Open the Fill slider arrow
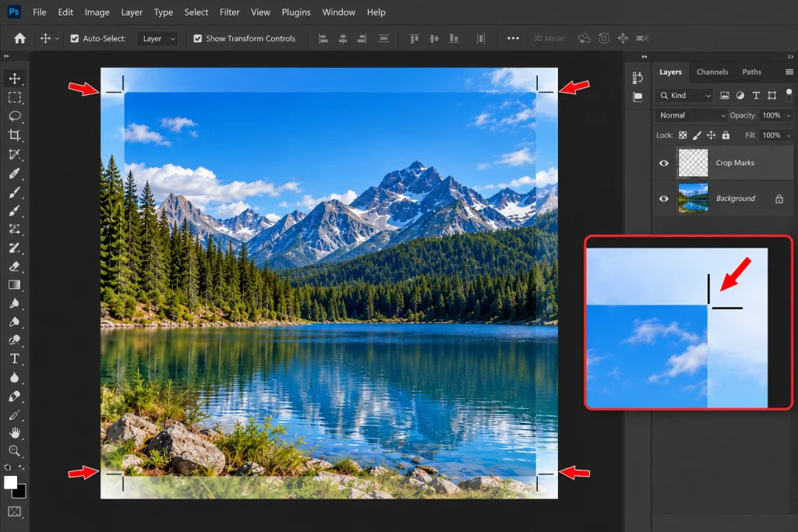This screenshot has width=798, height=532. (x=789, y=136)
